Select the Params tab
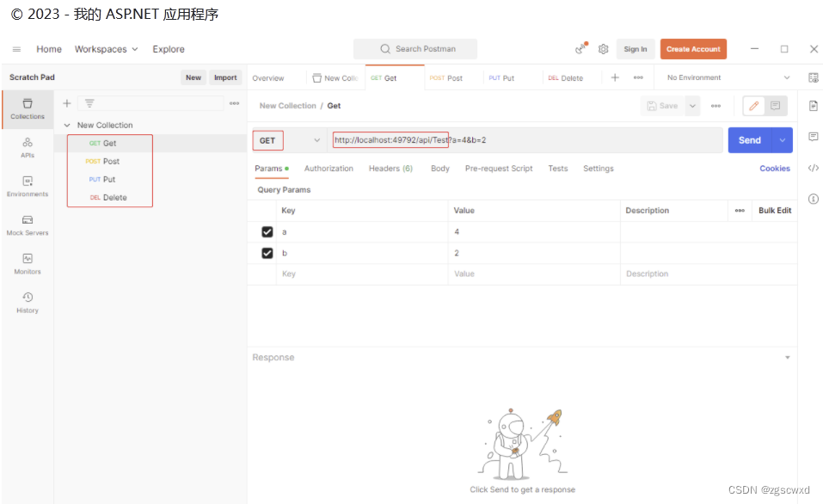The height and width of the screenshot is (504, 823). coord(272,169)
